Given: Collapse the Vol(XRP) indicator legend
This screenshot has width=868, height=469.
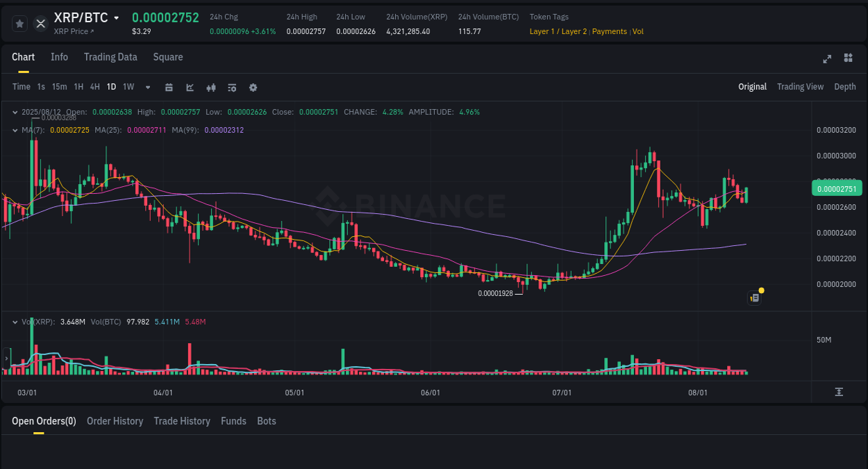Looking at the screenshot, I should (x=15, y=322).
